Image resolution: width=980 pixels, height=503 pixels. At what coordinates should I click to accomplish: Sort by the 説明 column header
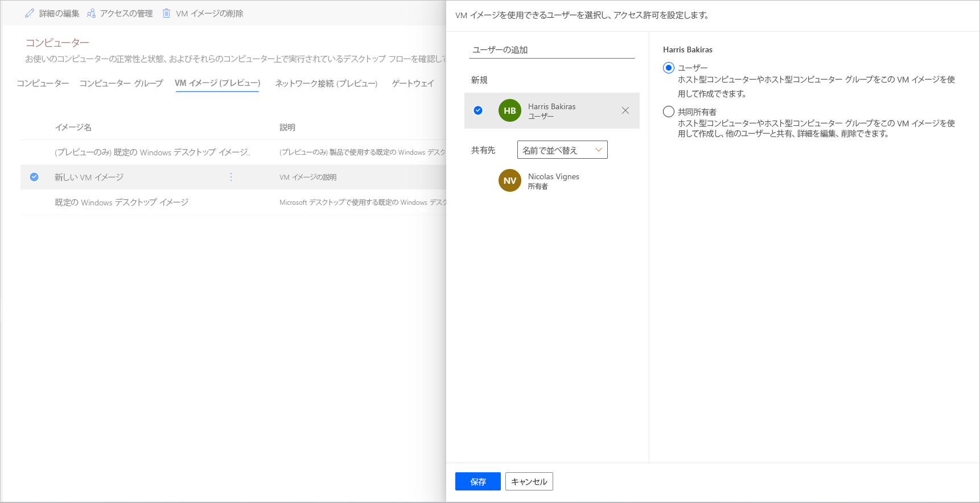tap(287, 127)
